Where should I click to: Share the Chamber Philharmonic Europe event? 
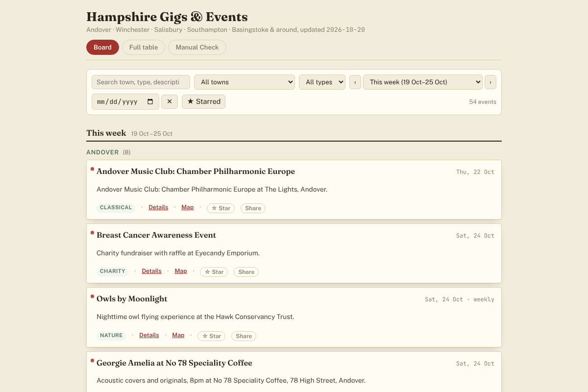pos(253,208)
